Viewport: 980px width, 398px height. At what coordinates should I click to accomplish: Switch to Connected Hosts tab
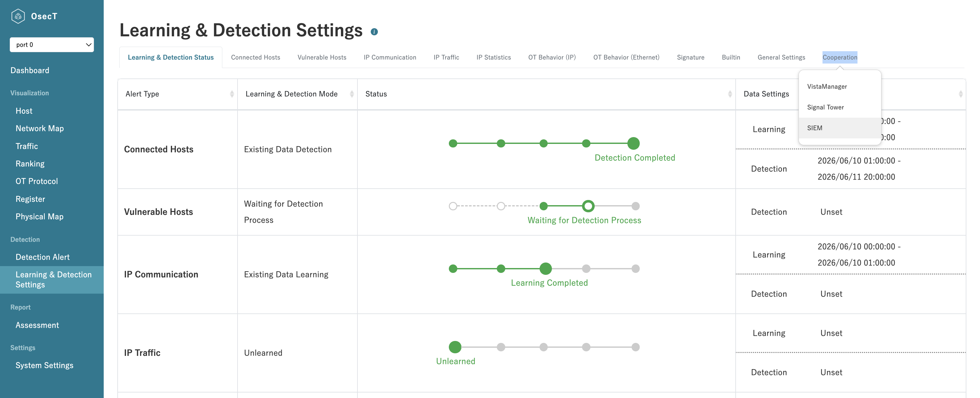coord(255,57)
